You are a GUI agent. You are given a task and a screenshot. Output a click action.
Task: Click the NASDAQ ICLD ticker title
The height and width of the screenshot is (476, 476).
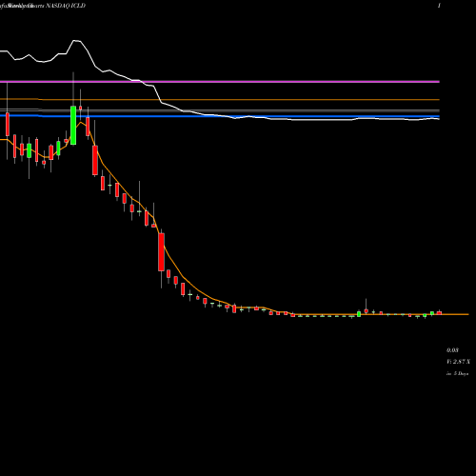(x=66, y=6)
